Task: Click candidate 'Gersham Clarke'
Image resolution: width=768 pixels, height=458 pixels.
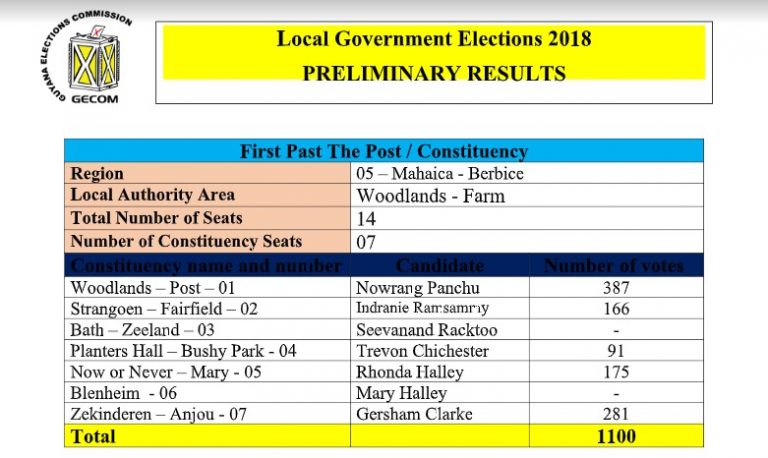Action: pyautogui.click(x=414, y=414)
